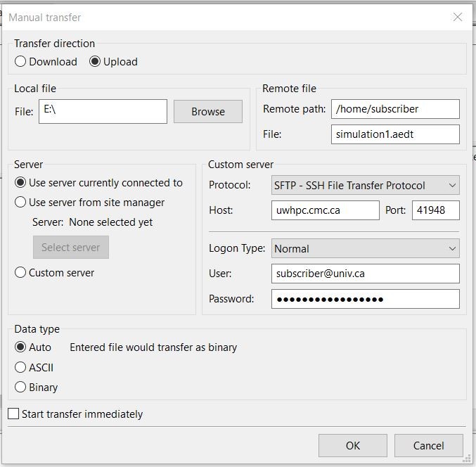This screenshot has height=467, width=476.
Task: Open the Logon Type dropdown
Action: 365,248
